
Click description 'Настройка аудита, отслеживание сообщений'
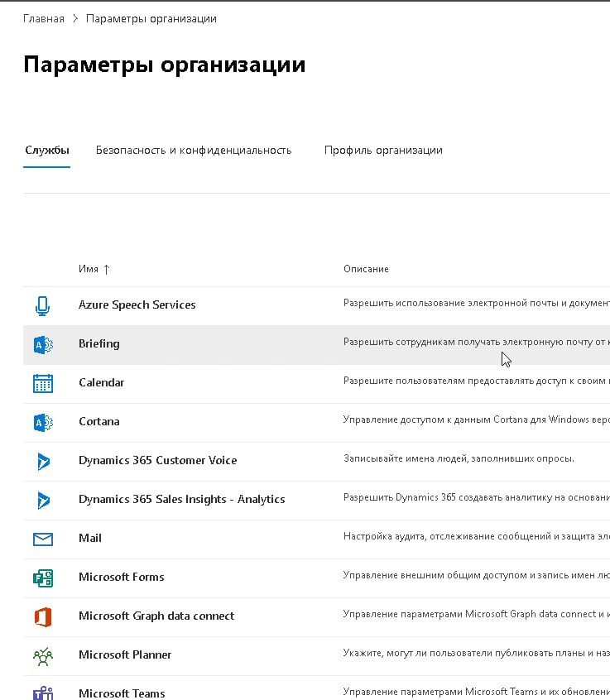[x=477, y=535]
